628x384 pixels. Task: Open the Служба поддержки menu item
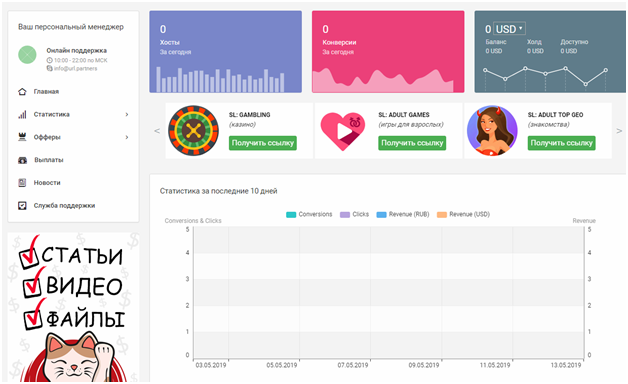64,206
